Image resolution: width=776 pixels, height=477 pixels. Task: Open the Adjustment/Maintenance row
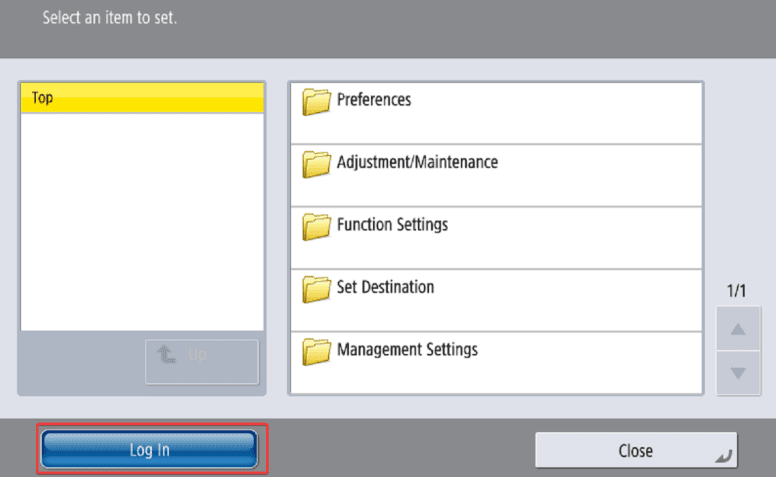click(495, 175)
